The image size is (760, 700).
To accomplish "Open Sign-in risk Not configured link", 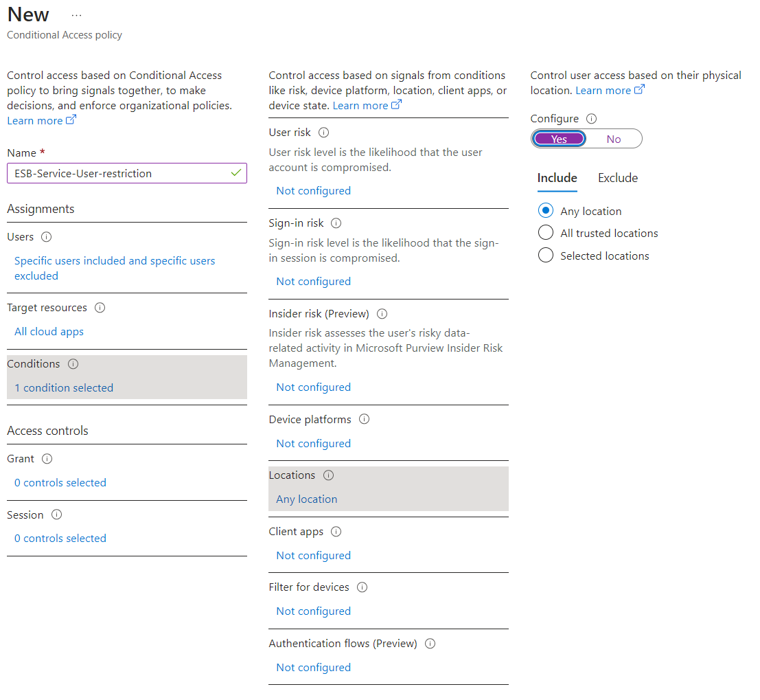I will [314, 282].
